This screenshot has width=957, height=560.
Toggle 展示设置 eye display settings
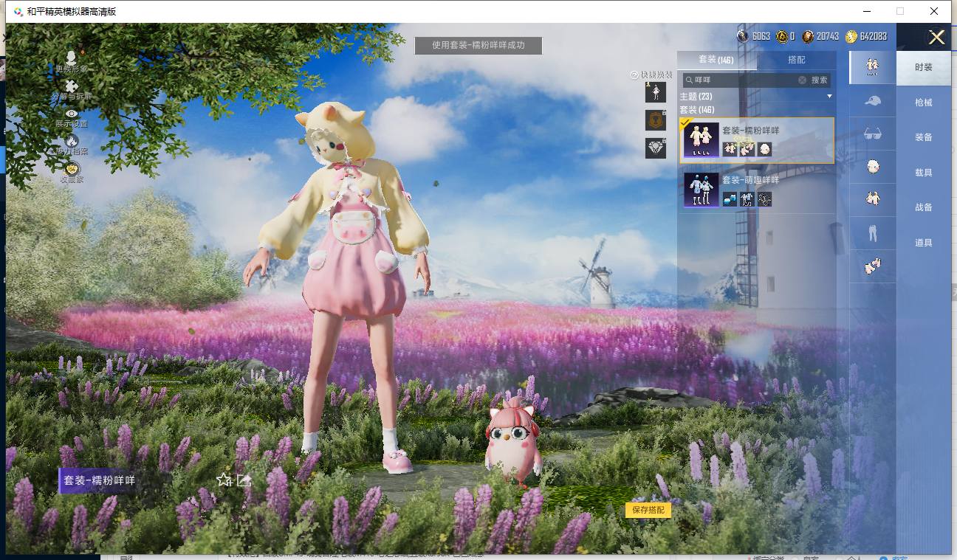coord(72,114)
